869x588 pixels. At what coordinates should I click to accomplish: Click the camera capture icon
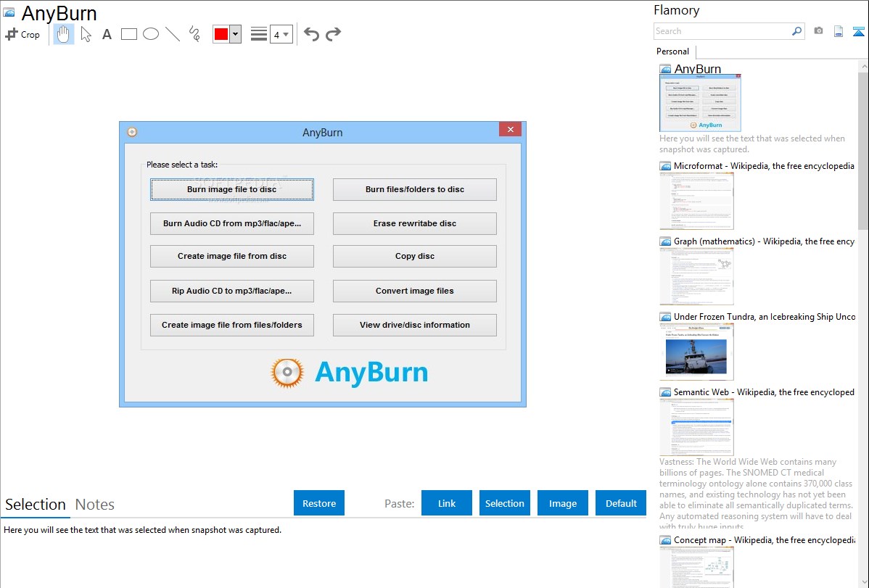(818, 31)
